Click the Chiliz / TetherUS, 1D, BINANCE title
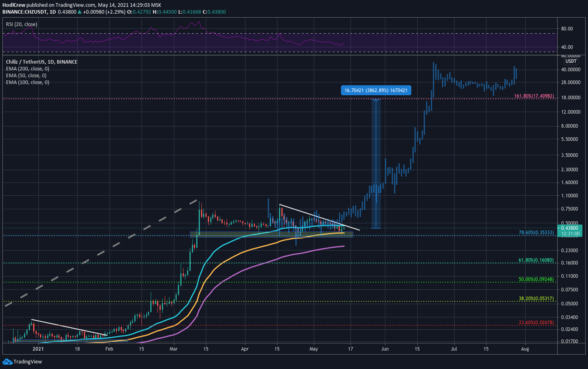The width and height of the screenshot is (588, 369). (x=42, y=62)
